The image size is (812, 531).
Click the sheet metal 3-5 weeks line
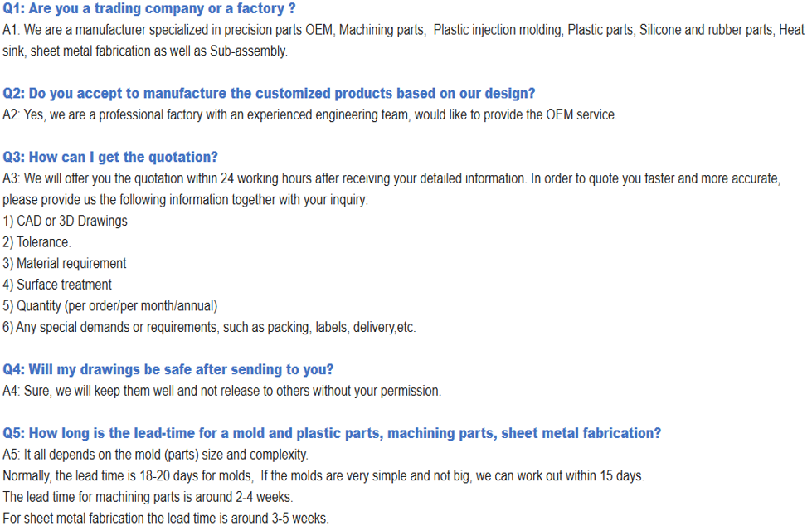(x=166, y=519)
